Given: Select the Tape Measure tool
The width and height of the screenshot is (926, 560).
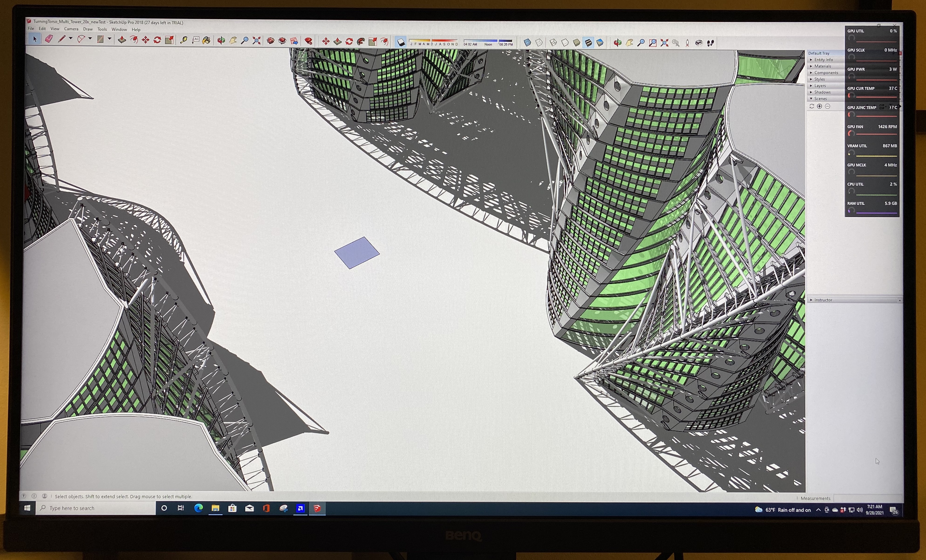Looking at the screenshot, I should click(x=184, y=40).
